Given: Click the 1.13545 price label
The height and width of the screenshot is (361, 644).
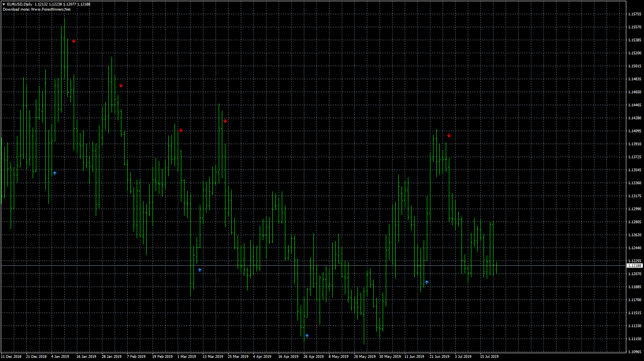Looking at the screenshot, I should pos(635,170).
